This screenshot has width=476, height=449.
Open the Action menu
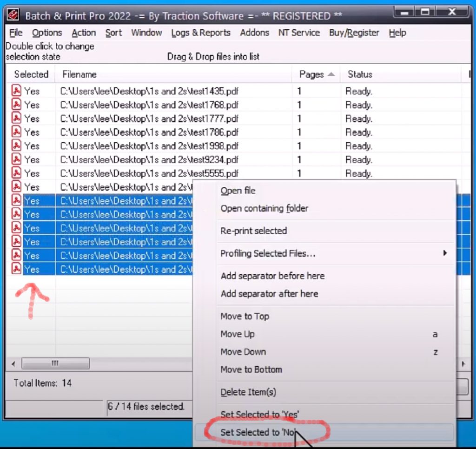(x=84, y=33)
